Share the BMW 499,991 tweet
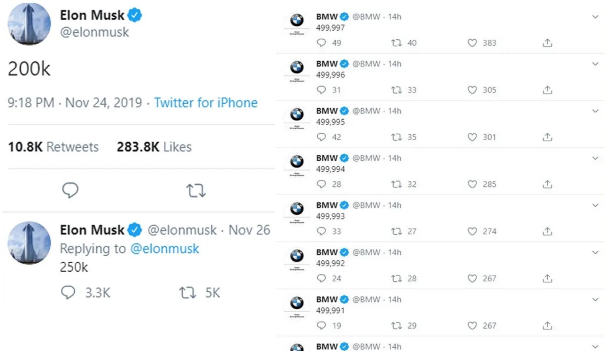607x364 pixels. pyautogui.click(x=547, y=325)
